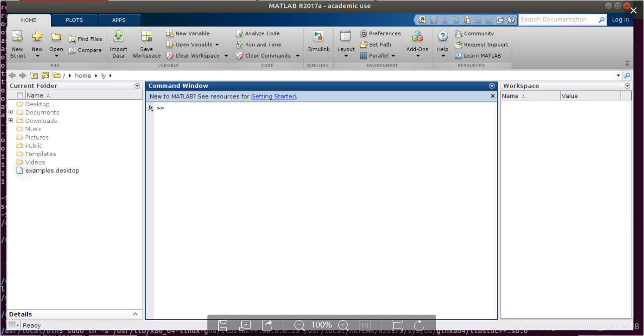Screen dimensions: 644x336
Task: Click Request Support
Action: [x=481, y=45]
